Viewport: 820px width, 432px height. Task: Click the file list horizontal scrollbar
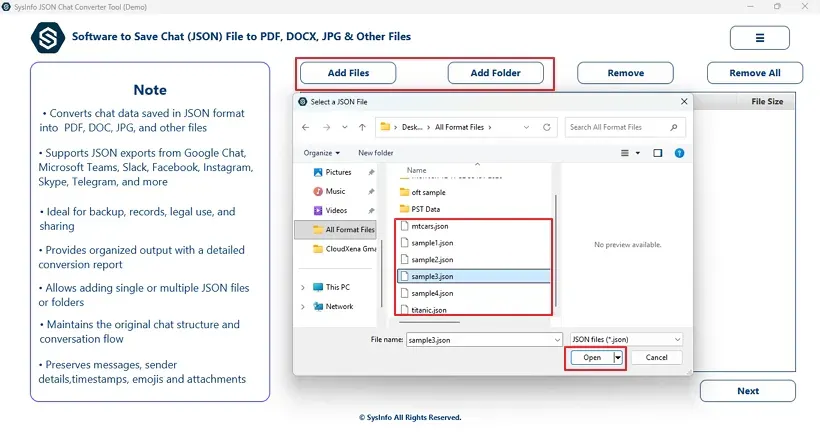point(428,323)
